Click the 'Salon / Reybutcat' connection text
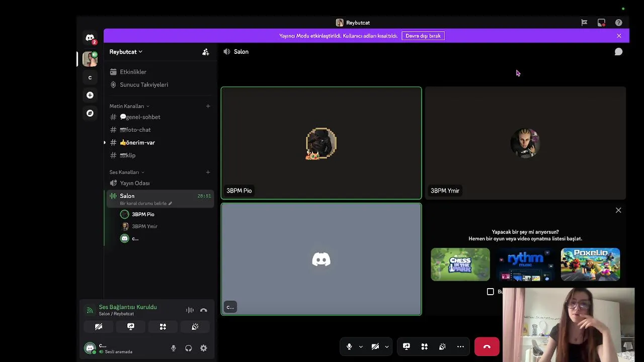 coord(116,314)
